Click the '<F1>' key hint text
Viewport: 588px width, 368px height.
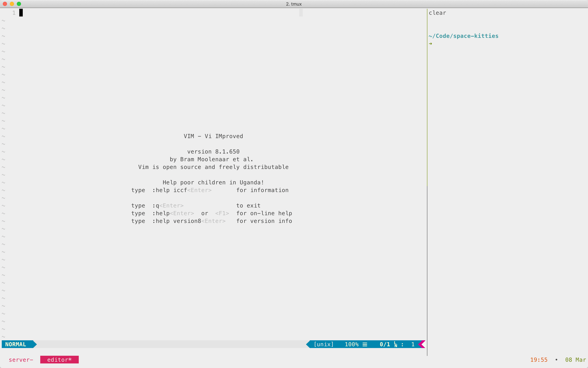coord(222,213)
